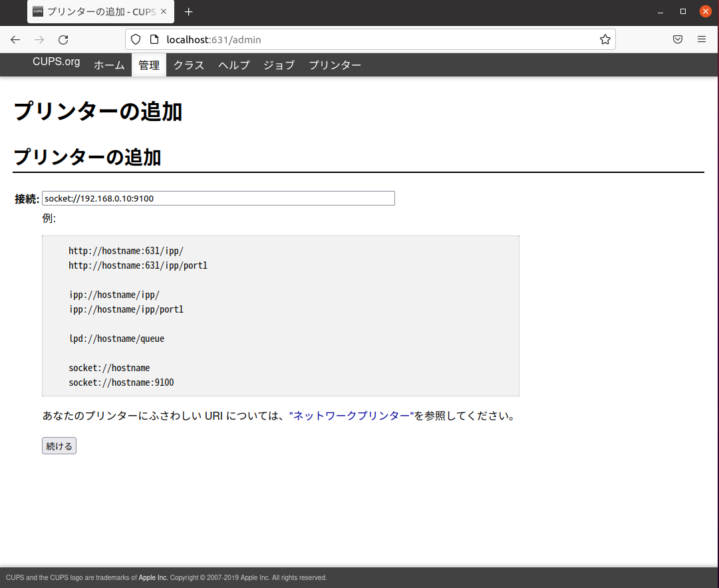Viewport: 719px width, 588px height.
Task: Open the Firefox hamburger menu
Action: point(702,39)
